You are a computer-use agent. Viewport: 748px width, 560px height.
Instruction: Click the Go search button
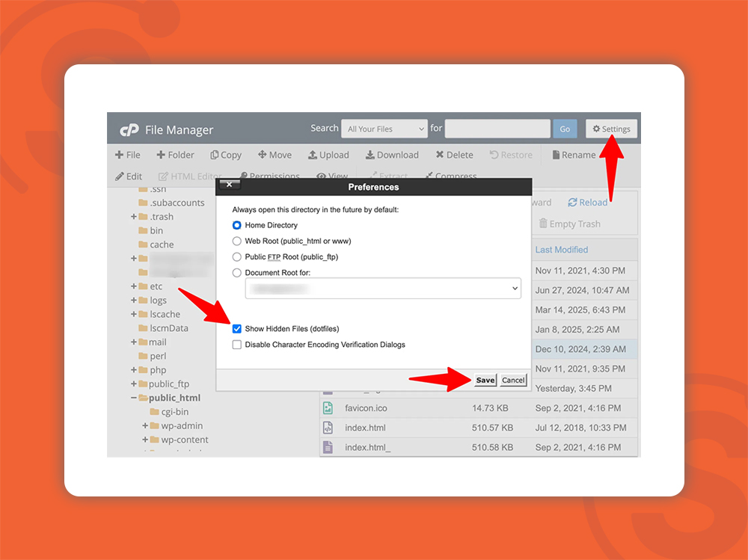click(x=565, y=129)
